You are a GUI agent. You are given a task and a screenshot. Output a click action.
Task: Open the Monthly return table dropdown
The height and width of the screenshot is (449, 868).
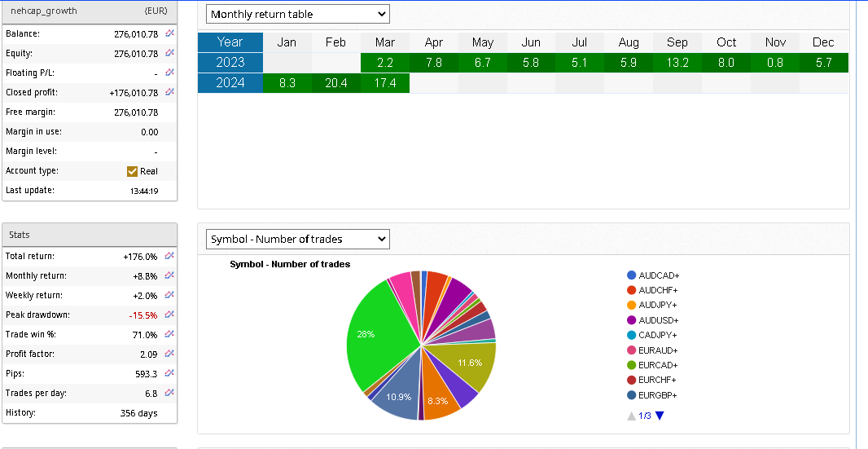coord(297,14)
